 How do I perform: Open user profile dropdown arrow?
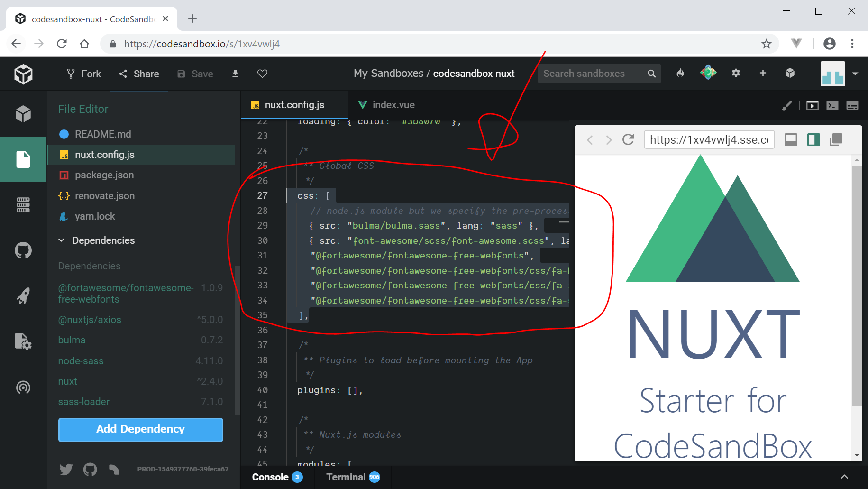pyautogui.click(x=855, y=74)
